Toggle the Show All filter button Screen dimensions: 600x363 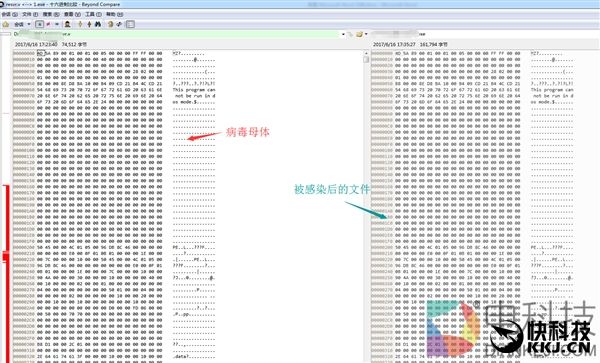click(x=39, y=24)
